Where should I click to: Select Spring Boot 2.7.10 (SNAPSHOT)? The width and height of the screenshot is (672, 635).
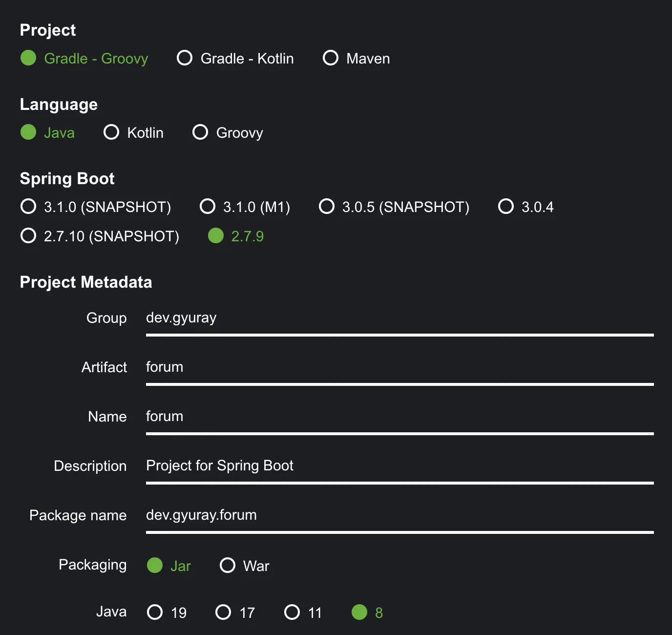(x=28, y=236)
